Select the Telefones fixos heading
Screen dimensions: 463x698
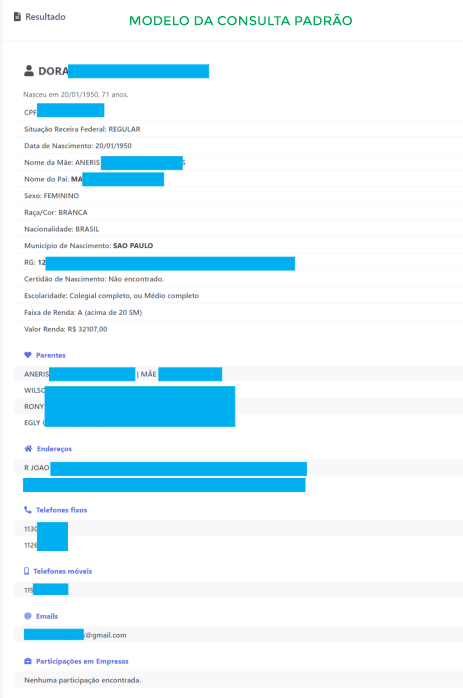tap(61, 510)
